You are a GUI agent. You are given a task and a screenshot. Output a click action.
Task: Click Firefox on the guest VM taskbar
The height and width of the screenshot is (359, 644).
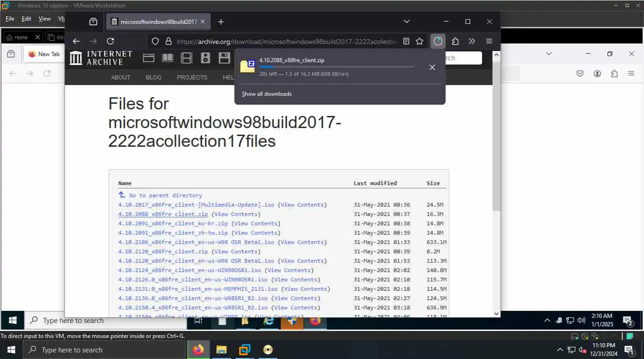click(x=315, y=321)
